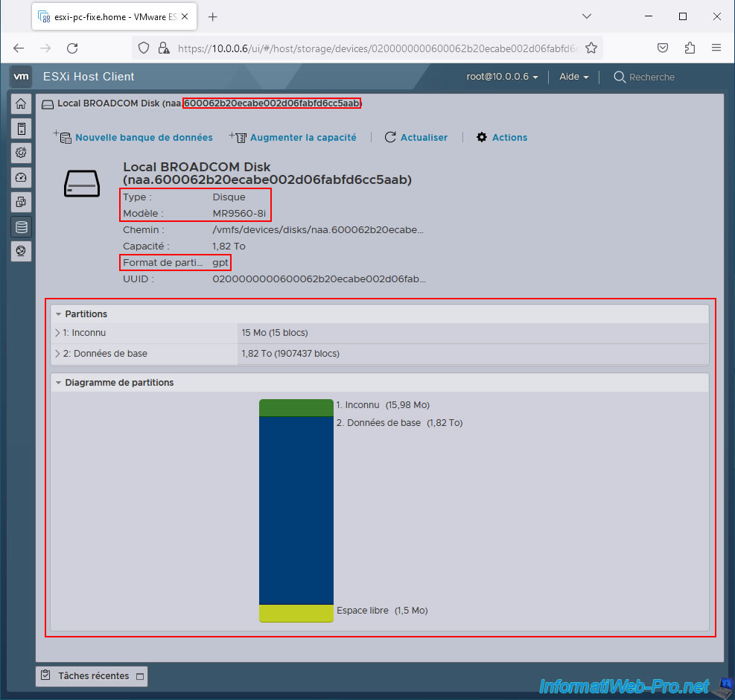This screenshot has height=700, width=735.
Task: Reload the browser page
Action: point(72,48)
